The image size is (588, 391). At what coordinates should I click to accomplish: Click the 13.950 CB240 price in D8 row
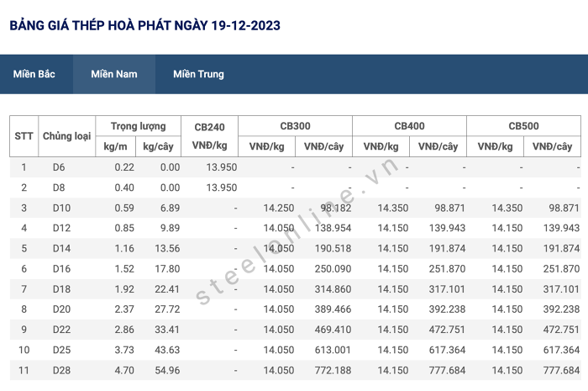tap(221, 188)
